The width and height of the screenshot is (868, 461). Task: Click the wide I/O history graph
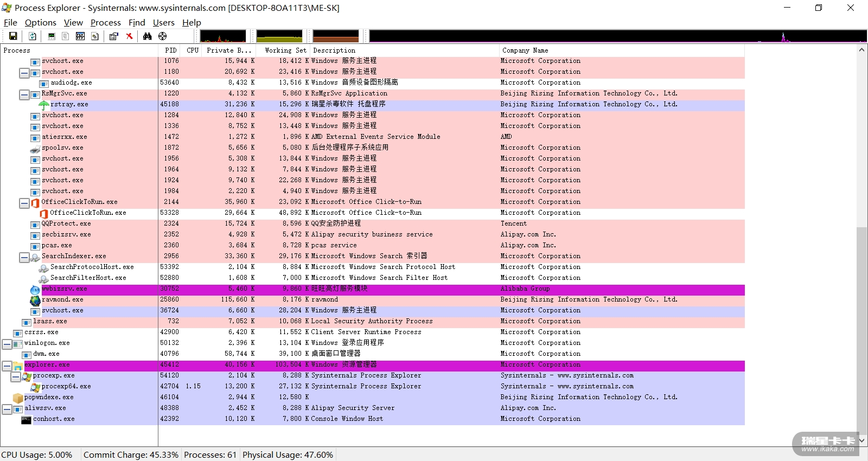coord(618,36)
